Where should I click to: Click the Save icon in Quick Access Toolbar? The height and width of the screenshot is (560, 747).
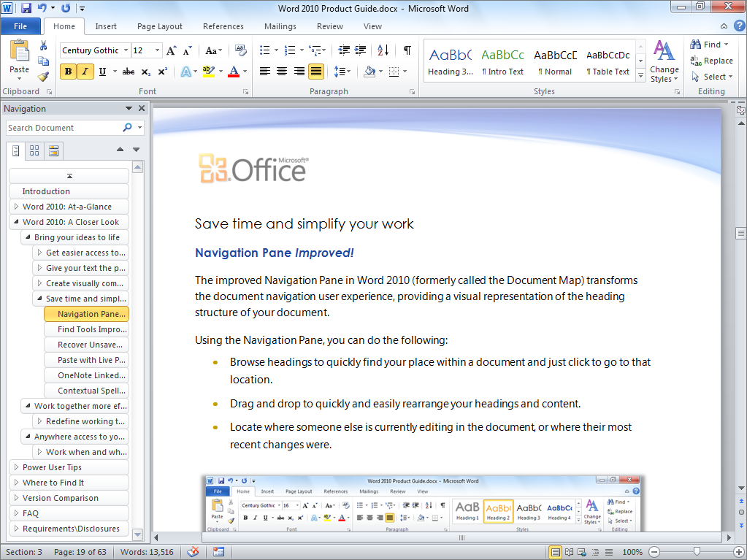(x=26, y=8)
